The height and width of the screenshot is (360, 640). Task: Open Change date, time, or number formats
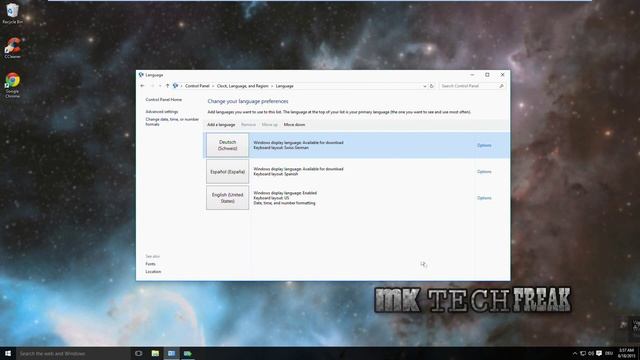(x=172, y=122)
